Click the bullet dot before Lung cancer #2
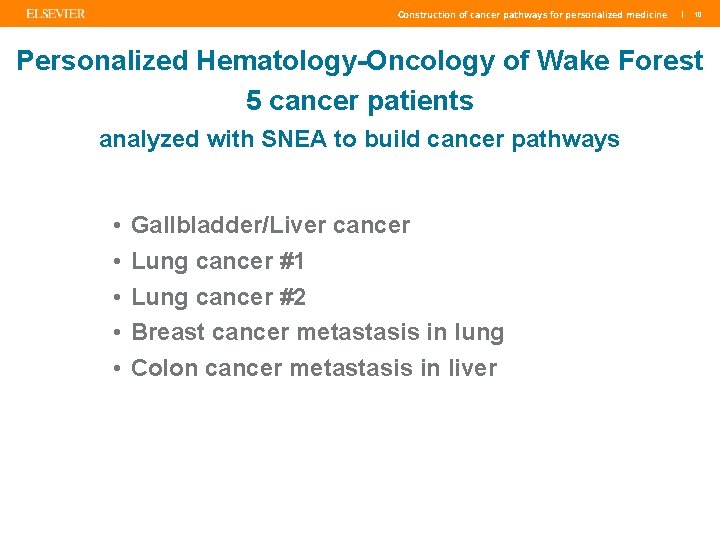The image size is (720, 540). point(117,298)
